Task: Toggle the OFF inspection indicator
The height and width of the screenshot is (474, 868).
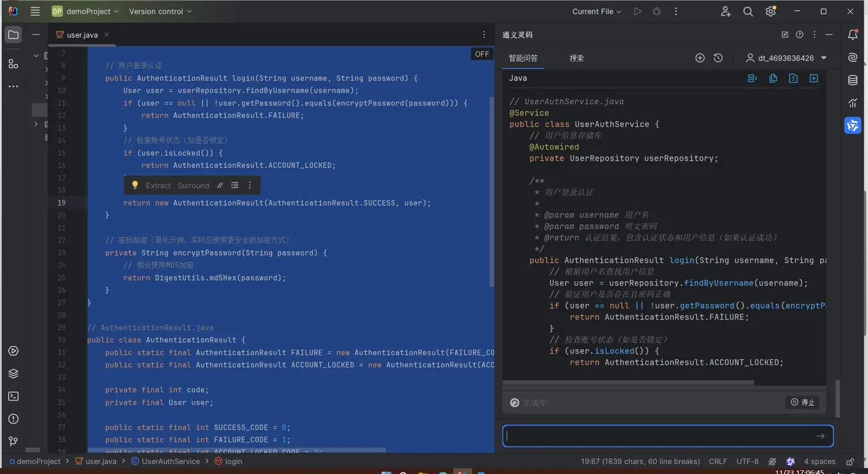Action: point(482,54)
